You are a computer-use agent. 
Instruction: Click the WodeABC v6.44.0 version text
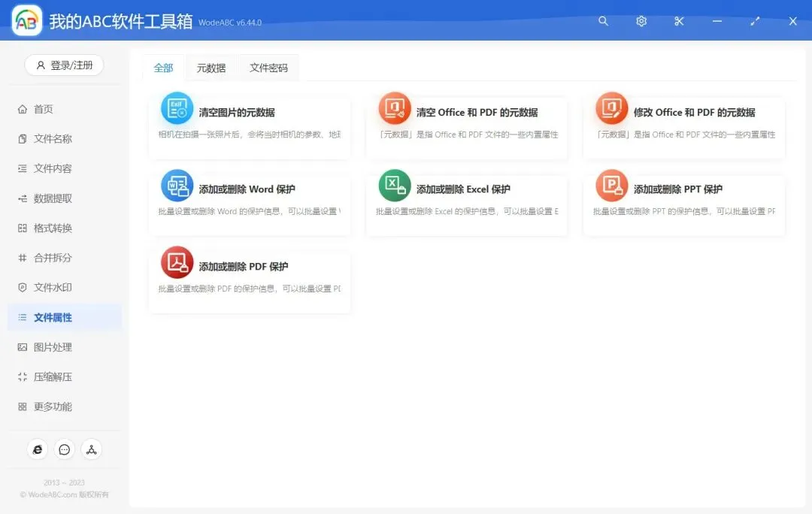coord(230,23)
